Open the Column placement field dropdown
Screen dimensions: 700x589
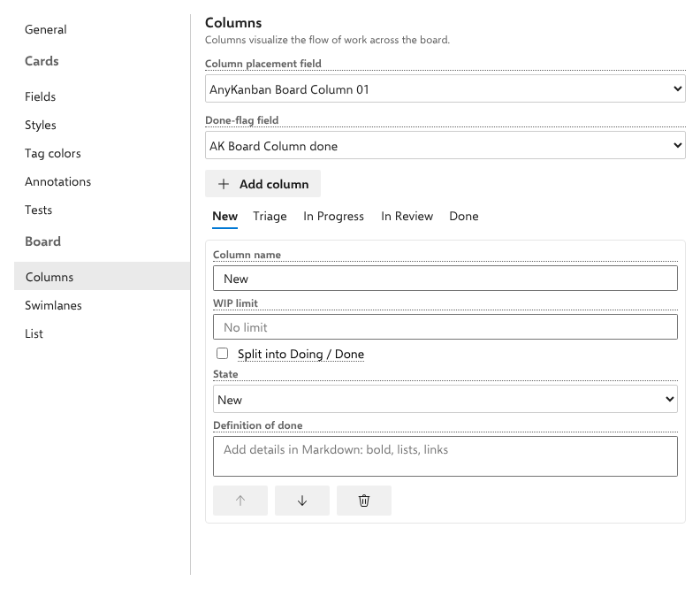(x=445, y=88)
